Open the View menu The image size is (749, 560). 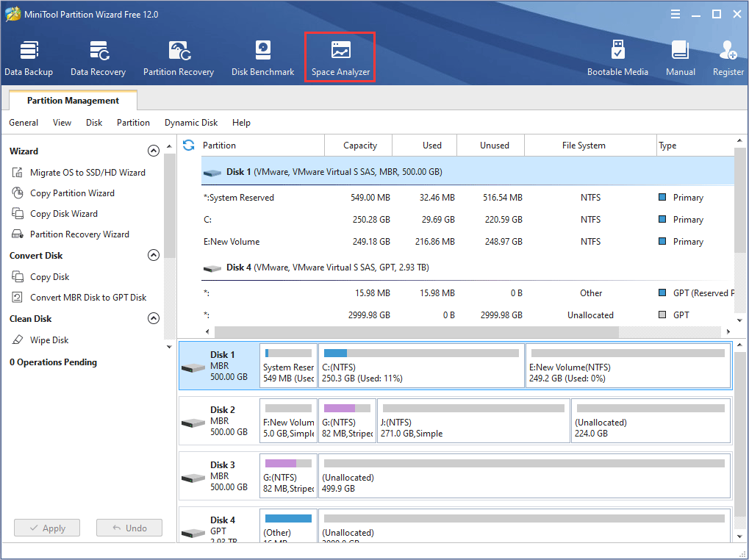point(62,123)
